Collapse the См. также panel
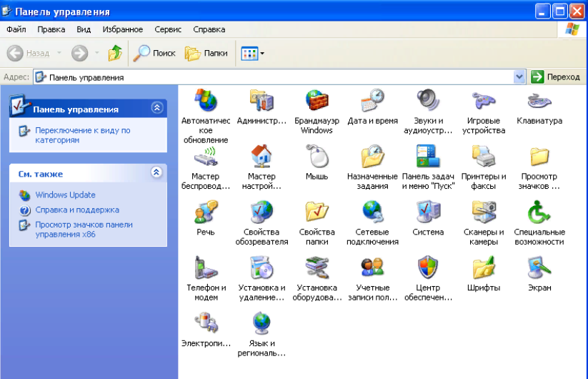588x379 pixels. point(156,172)
